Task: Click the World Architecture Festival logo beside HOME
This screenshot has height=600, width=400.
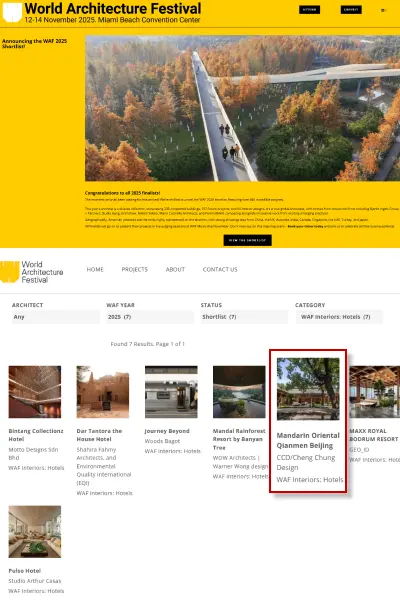Action: [32, 272]
